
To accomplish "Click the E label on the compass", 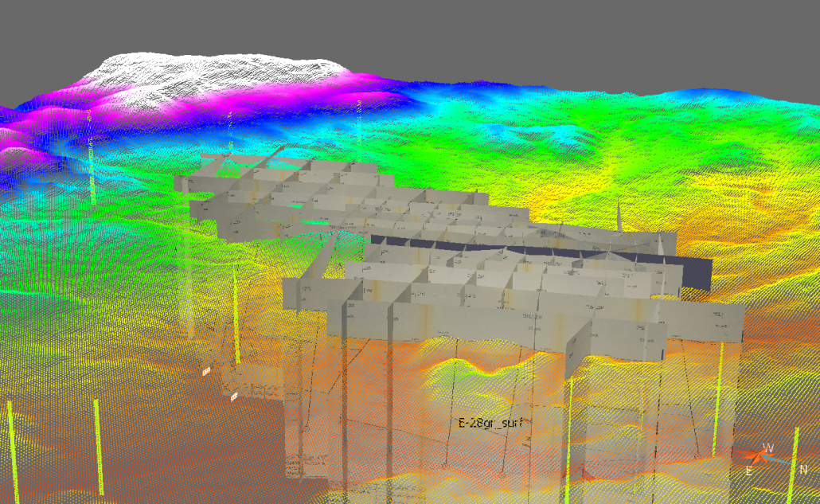I will 748,471.
